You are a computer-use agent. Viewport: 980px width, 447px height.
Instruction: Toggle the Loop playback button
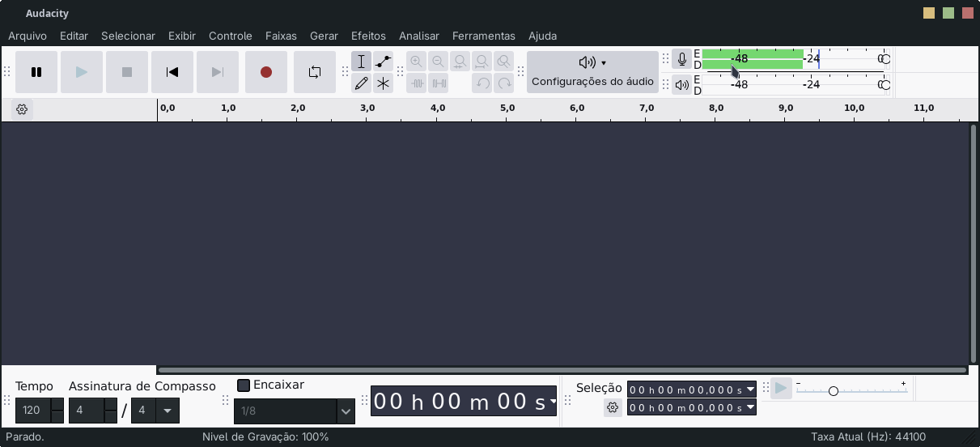(x=315, y=72)
